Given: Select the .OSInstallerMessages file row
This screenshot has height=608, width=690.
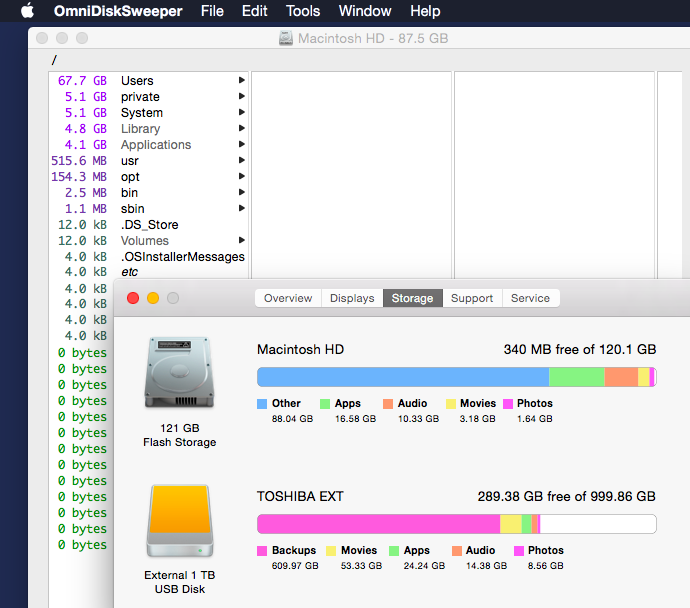Looking at the screenshot, I should tap(148, 256).
